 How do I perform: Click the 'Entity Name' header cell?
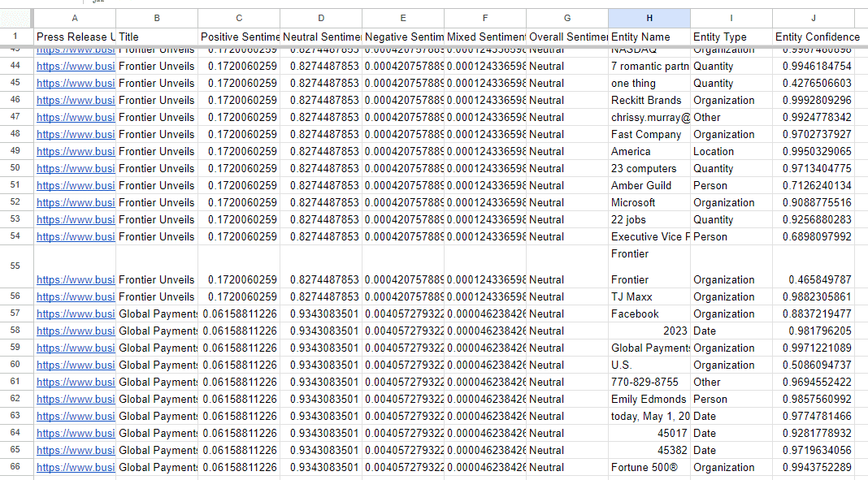click(x=649, y=37)
